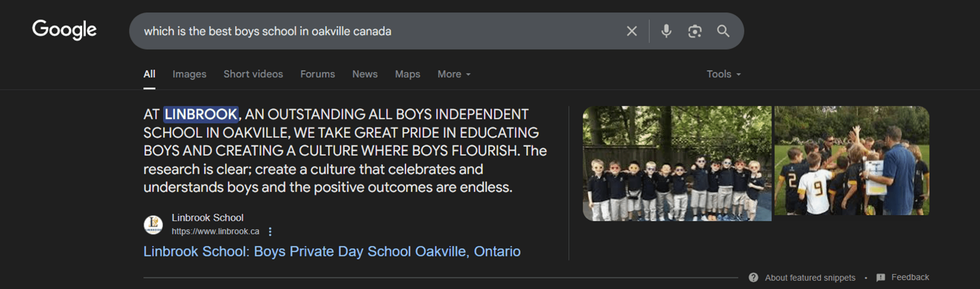Go to the Short videos tab

tap(253, 74)
